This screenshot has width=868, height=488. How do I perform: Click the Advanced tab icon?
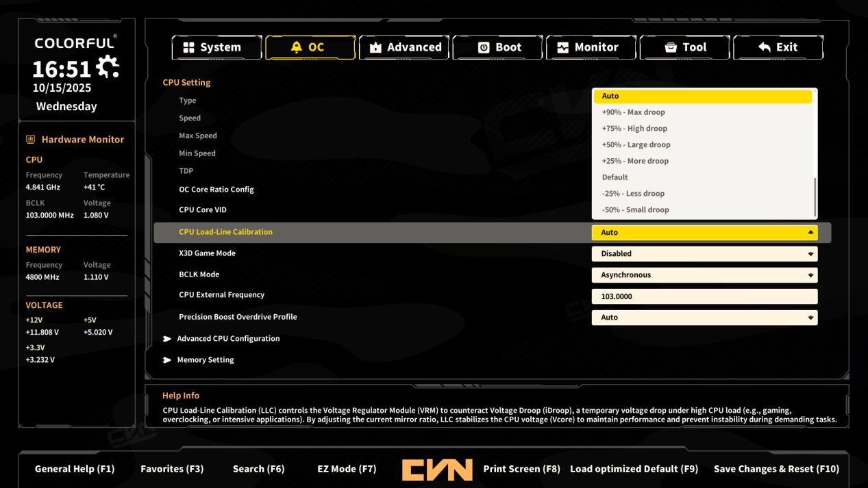coord(375,47)
